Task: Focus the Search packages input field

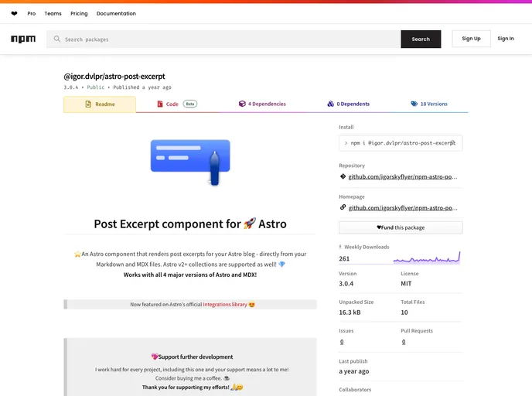Action: pyautogui.click(x=223, y=39)
